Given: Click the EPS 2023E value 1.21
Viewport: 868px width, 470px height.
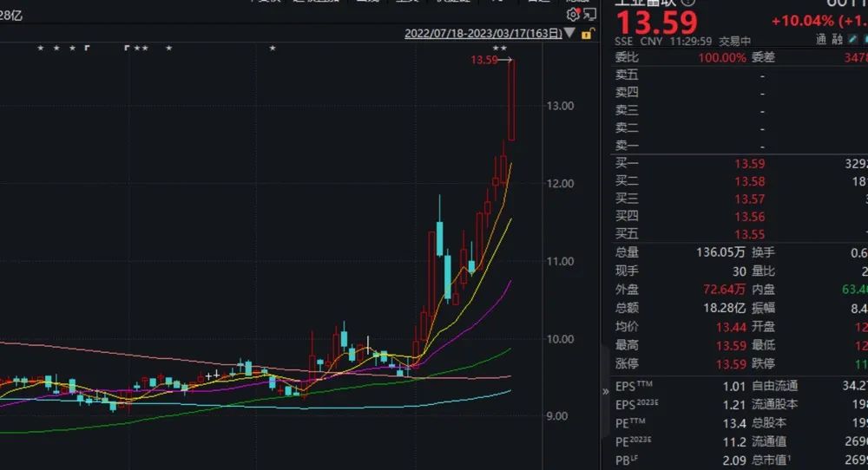Looking at the screenshot, I should click(x=734, y=405).
